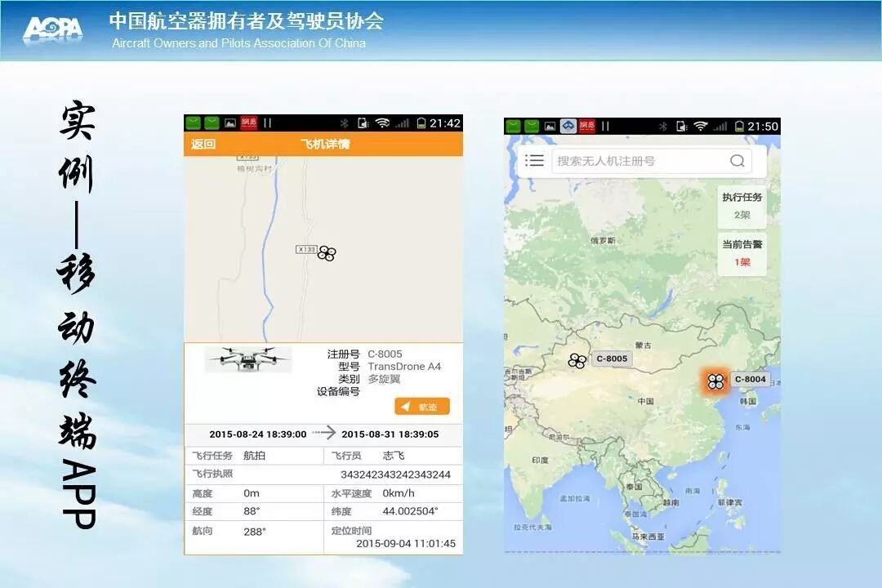Screen dimensions: 882x588
Task: Tap Wi-Fi icon in 21:50 status bar
Action: pos(701,126)
